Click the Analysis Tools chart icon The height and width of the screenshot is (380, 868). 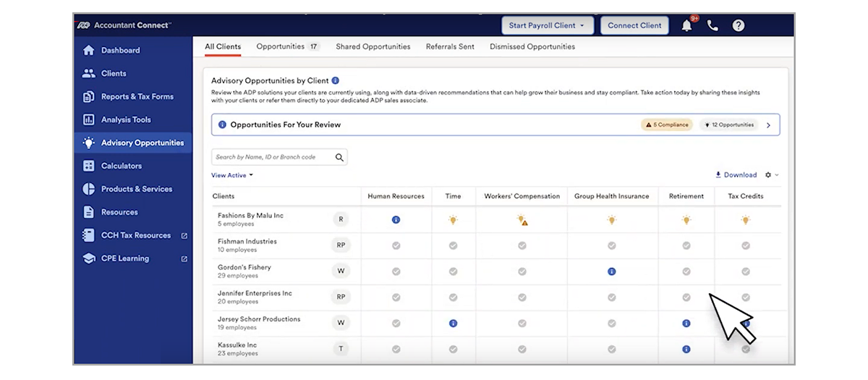coord(89,119)
